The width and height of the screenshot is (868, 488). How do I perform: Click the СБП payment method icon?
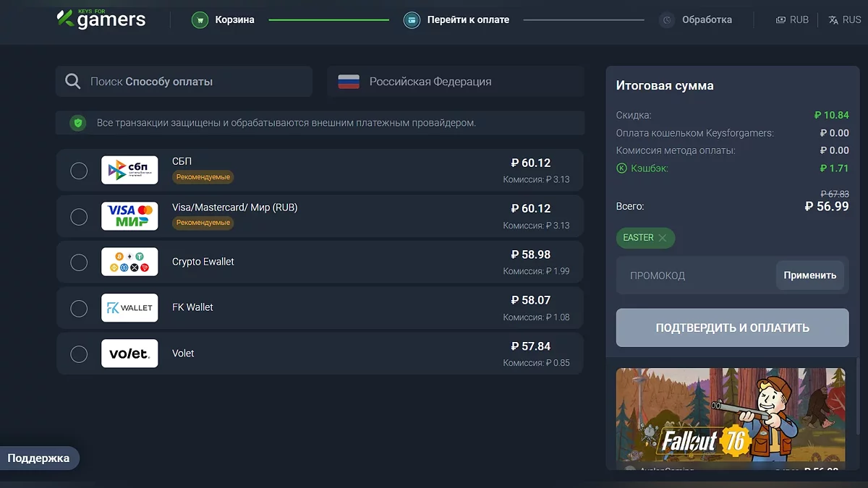[x=129, y=169]
